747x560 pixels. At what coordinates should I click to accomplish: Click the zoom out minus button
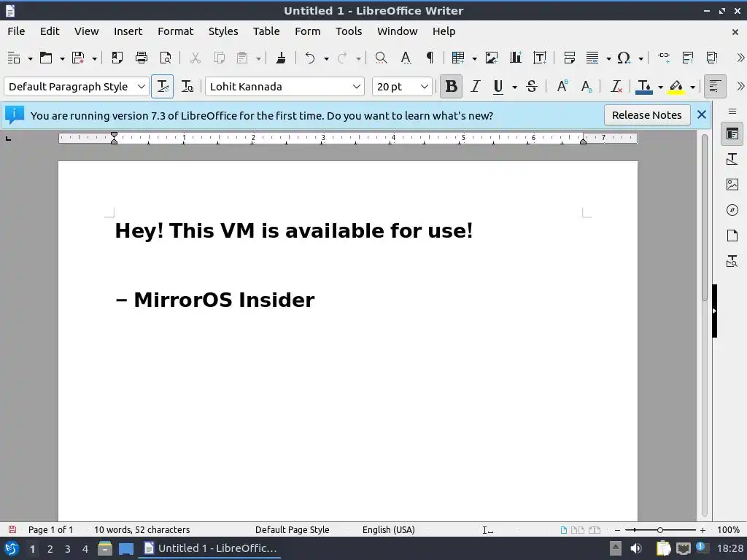(617, 530)
